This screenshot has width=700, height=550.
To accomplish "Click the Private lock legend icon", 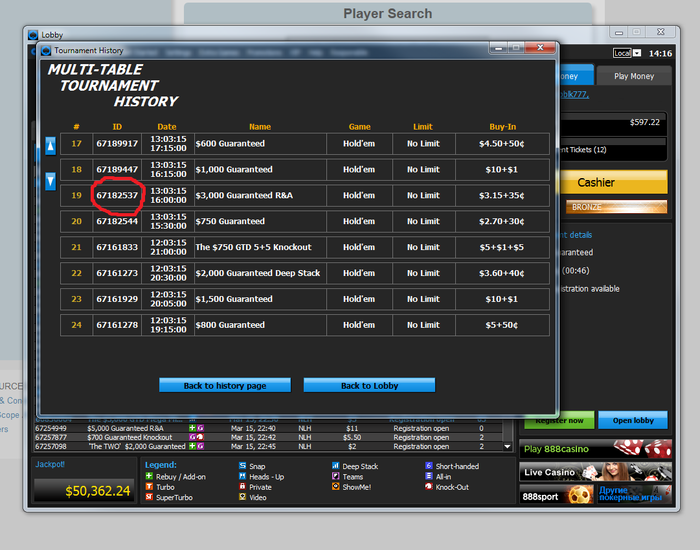I will pyautogui.click(x=242, y=487).
